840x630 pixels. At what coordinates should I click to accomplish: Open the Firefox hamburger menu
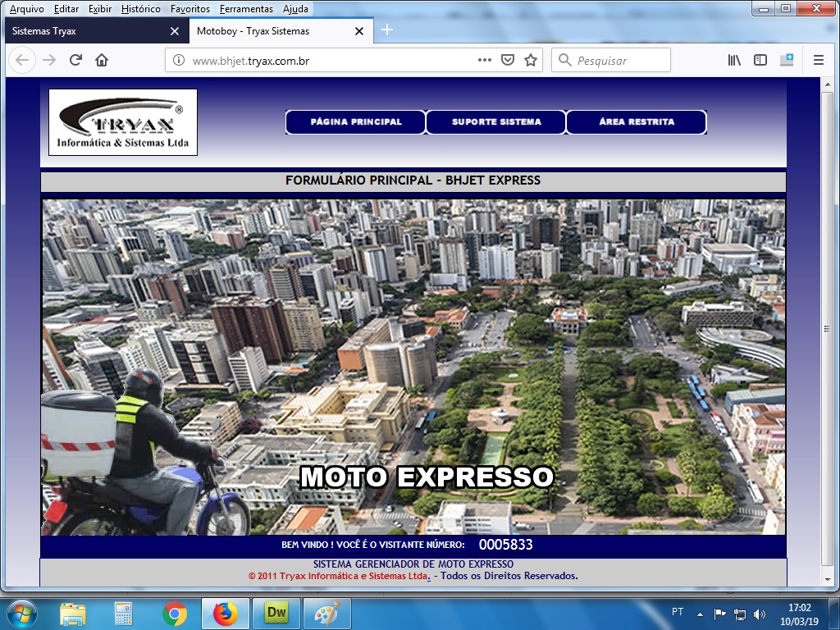[x=818, y=60]
